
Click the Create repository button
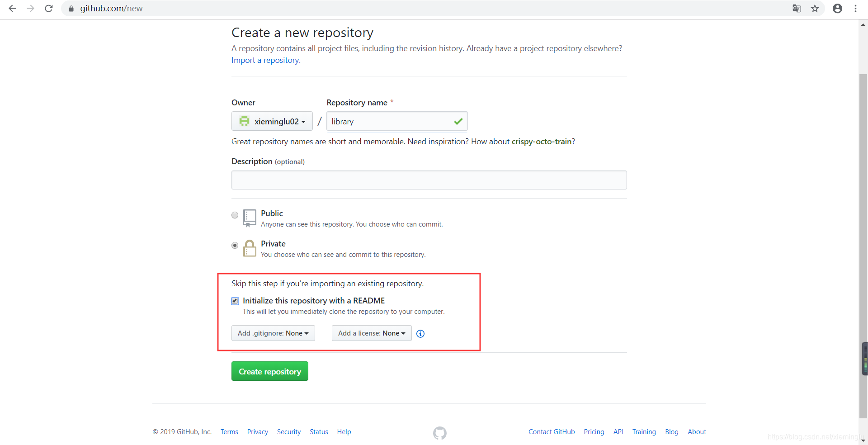(270, 371)
